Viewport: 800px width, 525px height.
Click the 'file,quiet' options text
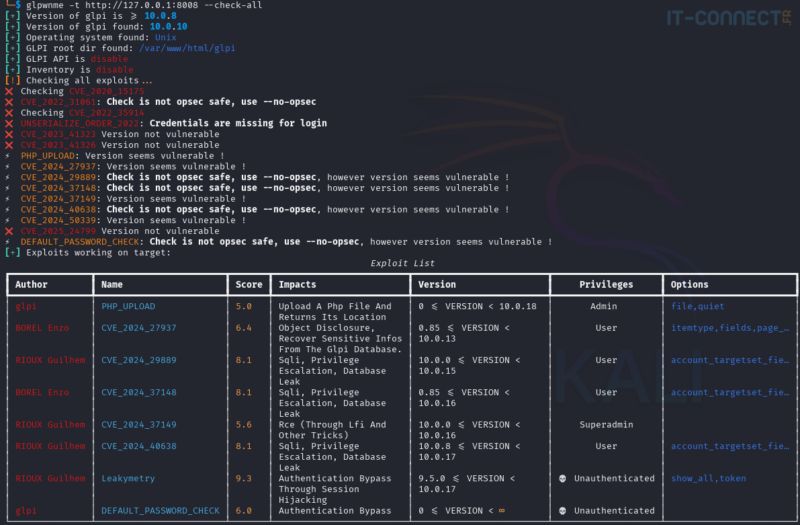tap(697, 307)
